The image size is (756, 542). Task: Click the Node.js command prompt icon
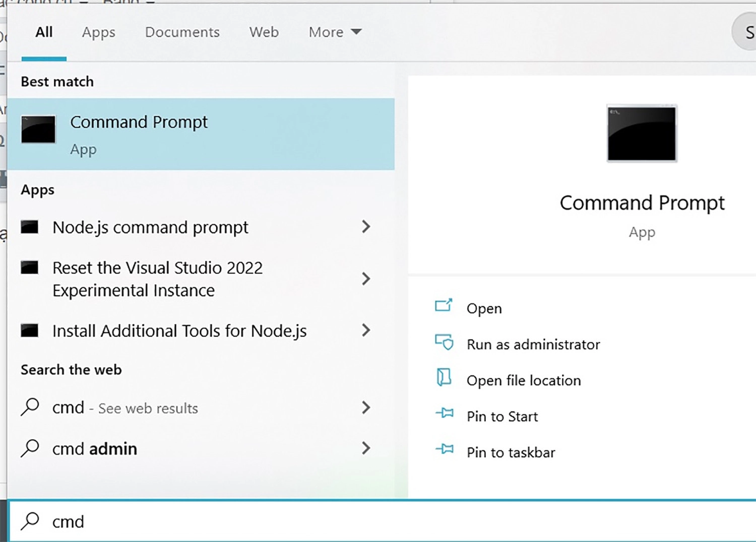(30, 227)
